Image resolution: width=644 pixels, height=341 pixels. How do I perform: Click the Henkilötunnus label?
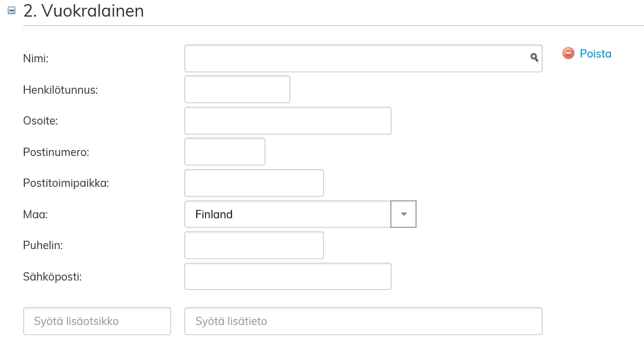60,90
